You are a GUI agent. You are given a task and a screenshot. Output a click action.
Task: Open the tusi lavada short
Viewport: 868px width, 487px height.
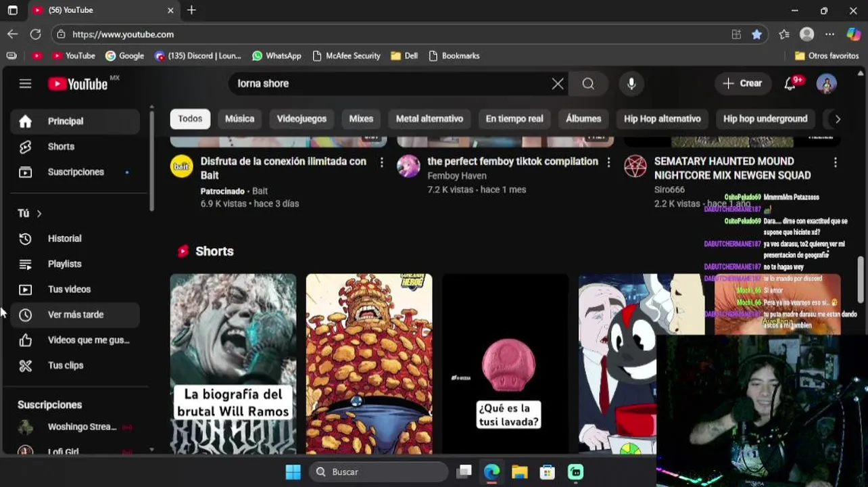click(506, 364)
